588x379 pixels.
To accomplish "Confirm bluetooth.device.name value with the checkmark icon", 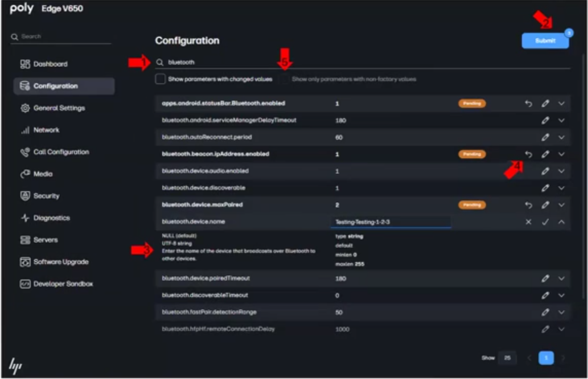I will click(545, 222).
